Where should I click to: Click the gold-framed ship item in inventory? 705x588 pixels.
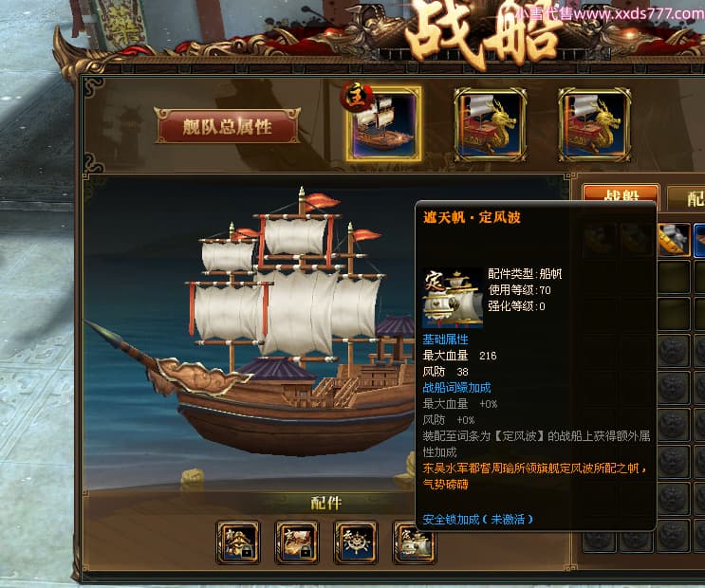tap(674, 240)
